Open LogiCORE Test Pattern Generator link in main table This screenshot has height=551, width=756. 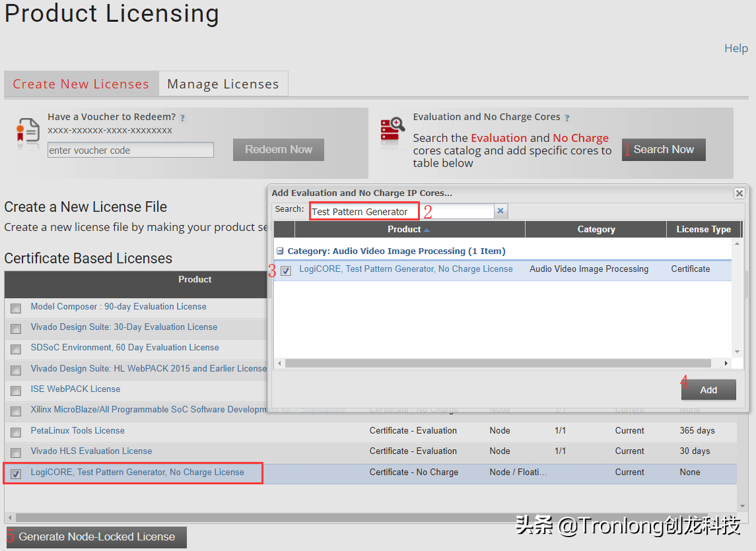tap(137, 472)
